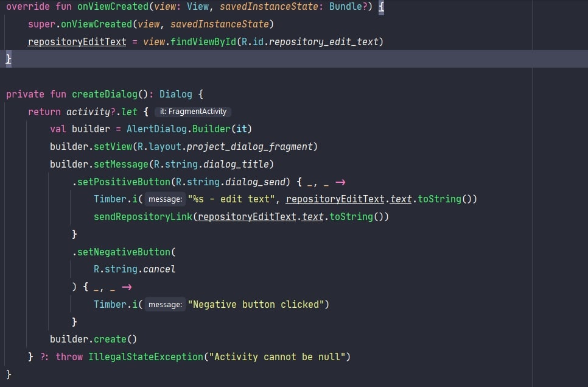
Task: Click 'IllegalStateException' class name
Action: coord(145,357)
